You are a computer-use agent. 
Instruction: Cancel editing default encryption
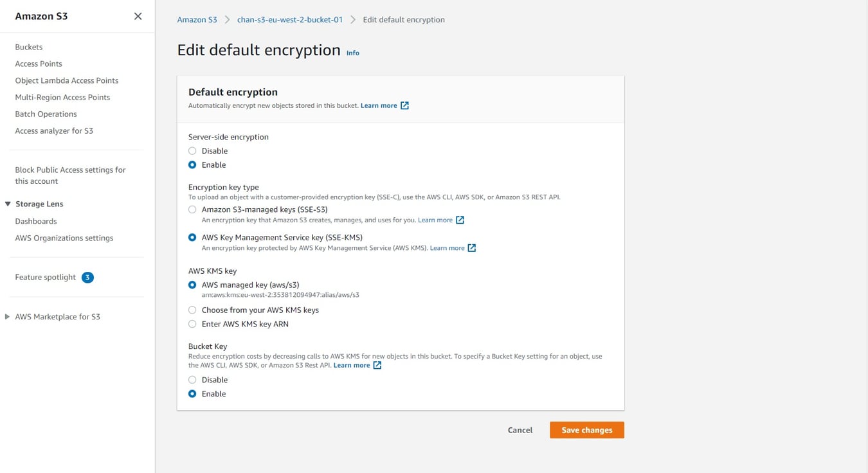tap(520, 430)
